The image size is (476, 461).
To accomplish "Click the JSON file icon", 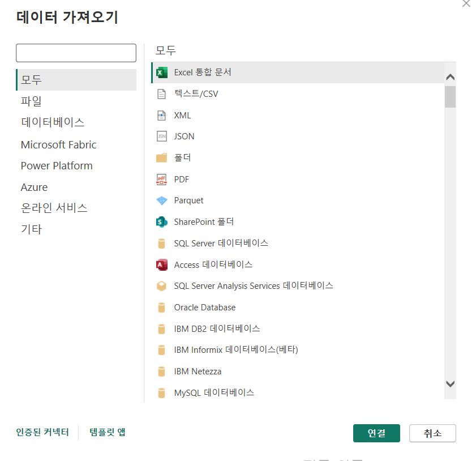I will [x=161, y=136].
